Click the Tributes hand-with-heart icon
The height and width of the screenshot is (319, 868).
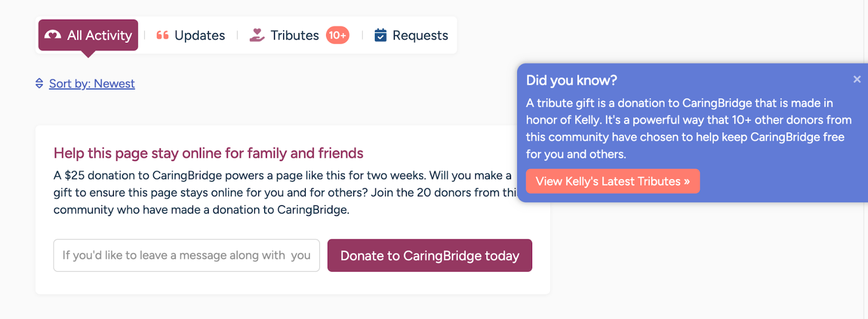tap(257, 35)
